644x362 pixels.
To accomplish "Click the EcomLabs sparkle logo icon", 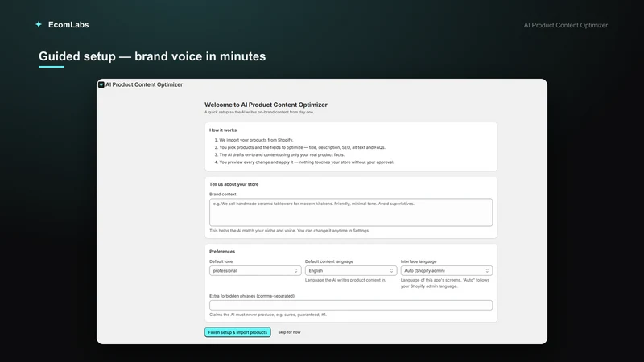I will (x=39, y=24).
